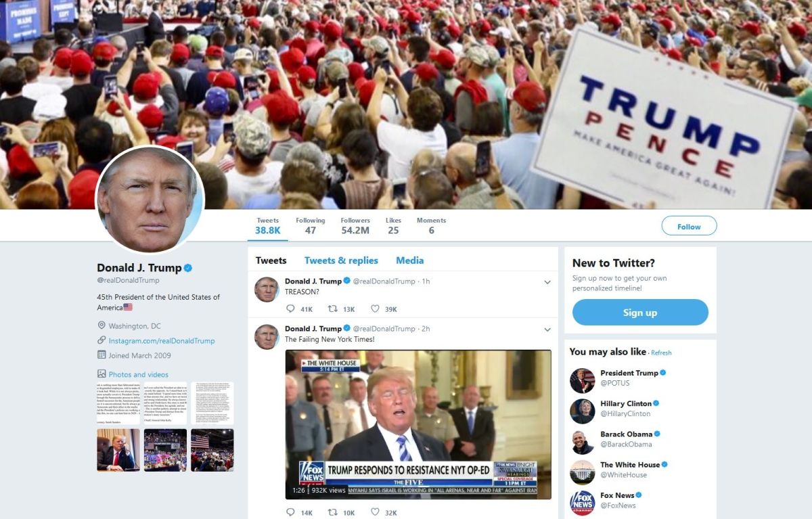Like the Failing New York Times tweet
This screenshot has height=519, width=812.
(375, 512)
